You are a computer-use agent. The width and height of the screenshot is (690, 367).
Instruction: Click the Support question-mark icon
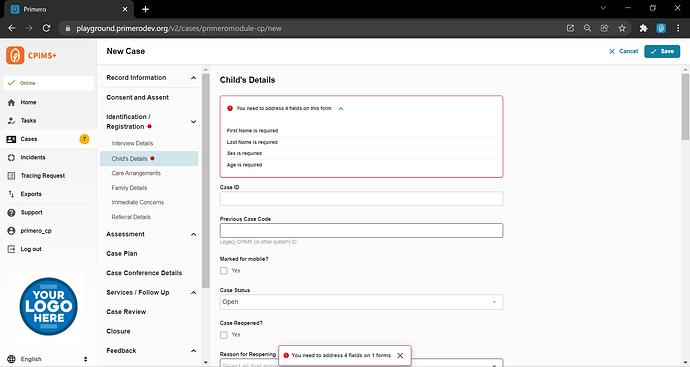tap(11, 213)
